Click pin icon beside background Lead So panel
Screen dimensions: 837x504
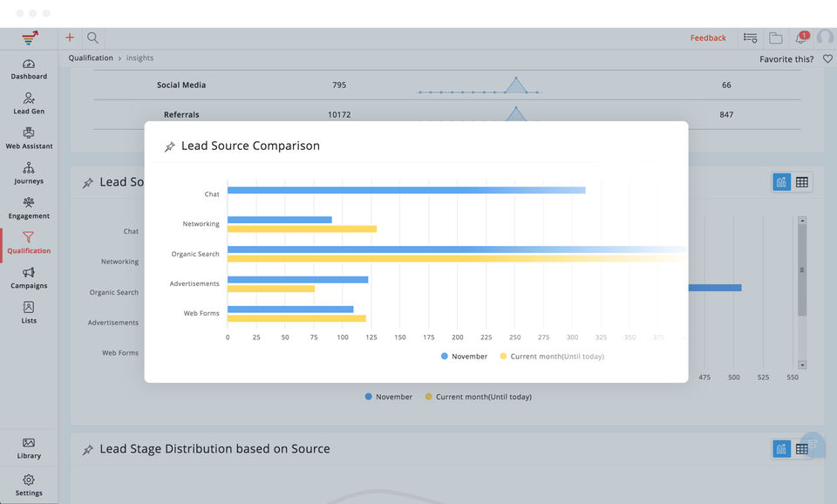[87, 183]
